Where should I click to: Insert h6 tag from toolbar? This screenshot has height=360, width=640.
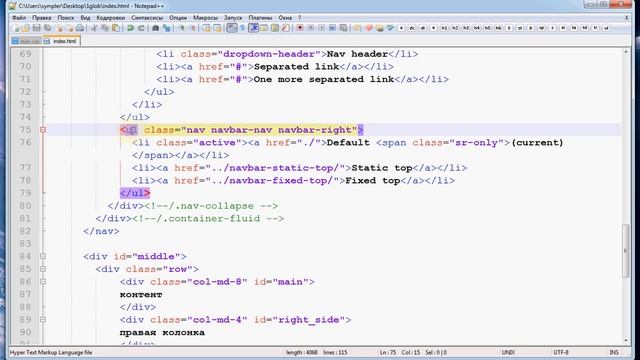click(498, 28)
